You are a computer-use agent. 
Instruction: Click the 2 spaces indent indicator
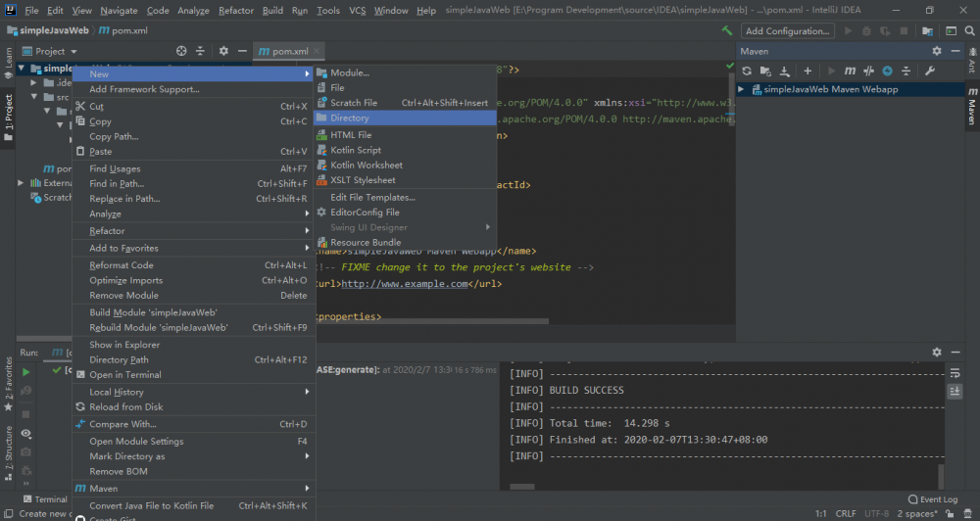pyautogui.click(x=917, y=513)
